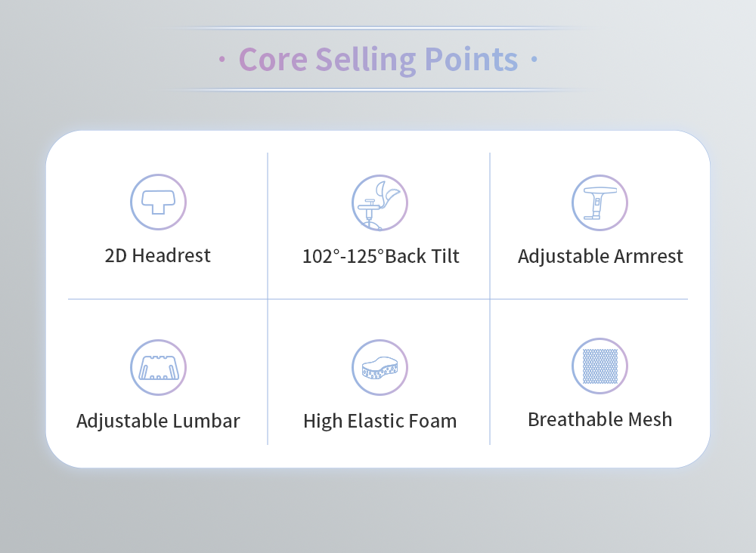Viewport: 756px width, 553px height.
Task: Click the adjustable armrest icon
Action: [600, 202]
